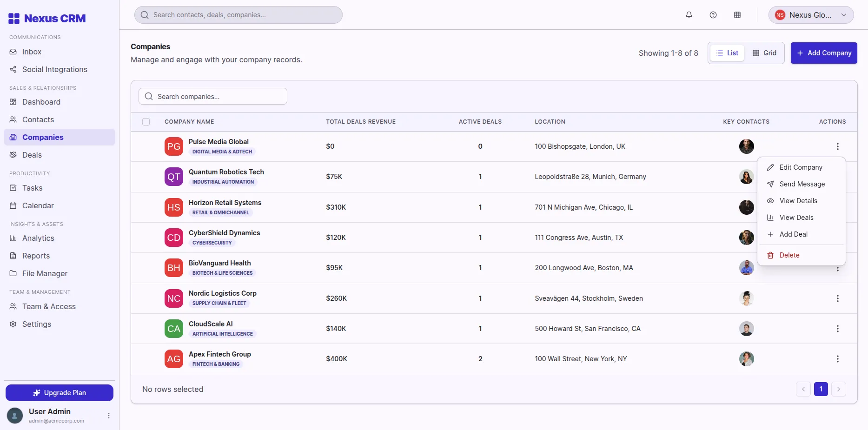Open the three-dot menu for Apex Fintech Group
This screenshot has width=868, height=430.
tap(838, 359)
